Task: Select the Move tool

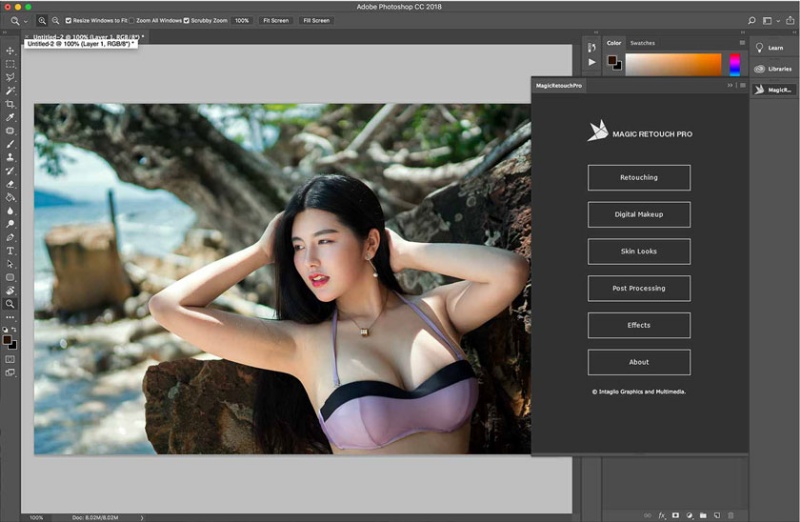Action: [10, 51]
